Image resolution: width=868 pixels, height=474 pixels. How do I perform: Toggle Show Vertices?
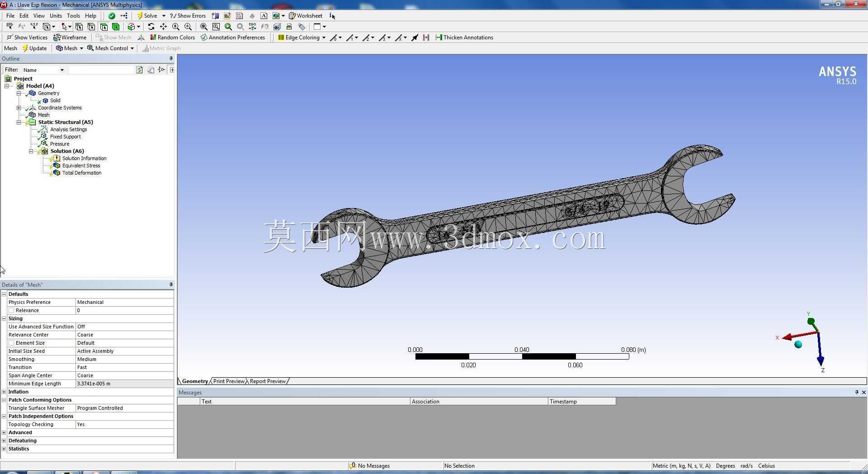coord(27,38)
